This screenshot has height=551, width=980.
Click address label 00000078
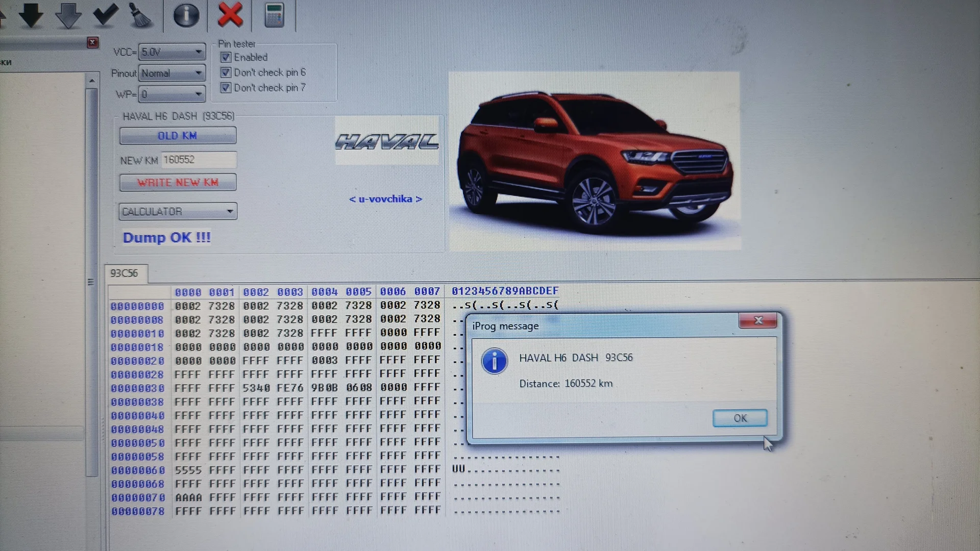point(138,511)
